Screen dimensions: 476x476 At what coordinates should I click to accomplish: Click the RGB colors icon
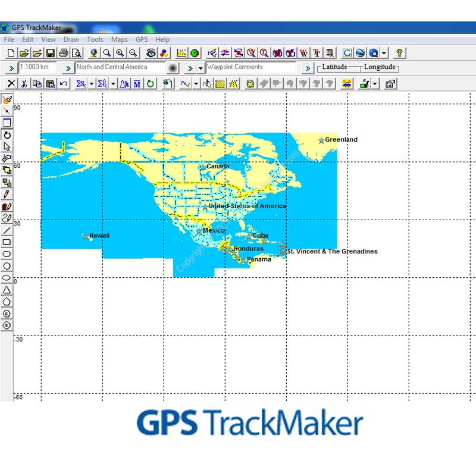164,53
